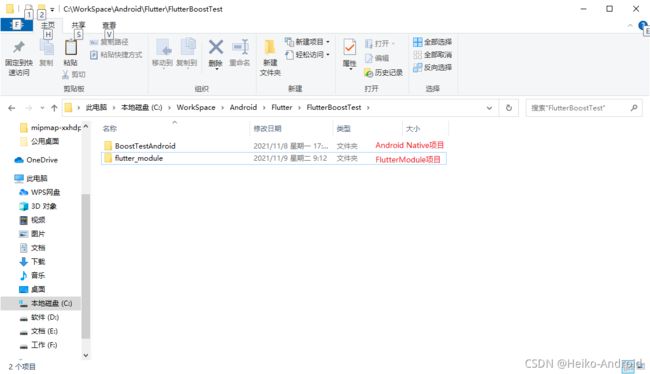Click Select none in ribbon

coord(432,55)
